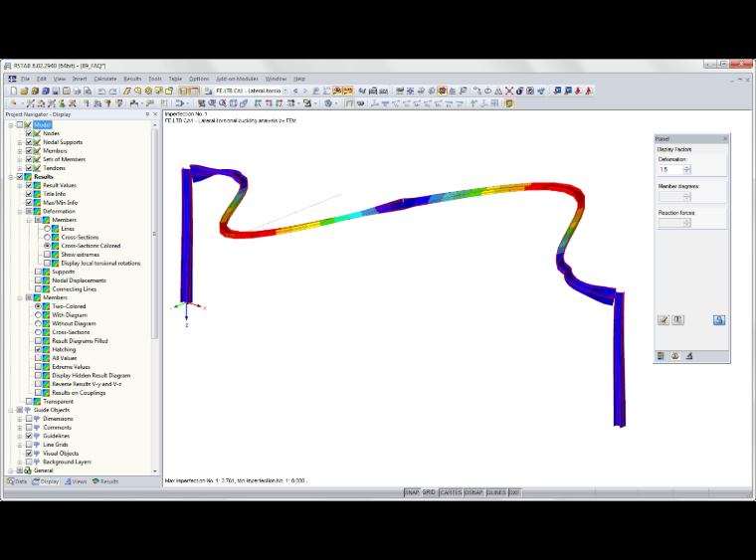Screen dimensions: 756x560
Task: Open the Calculate menu
Action: point(105,79)
